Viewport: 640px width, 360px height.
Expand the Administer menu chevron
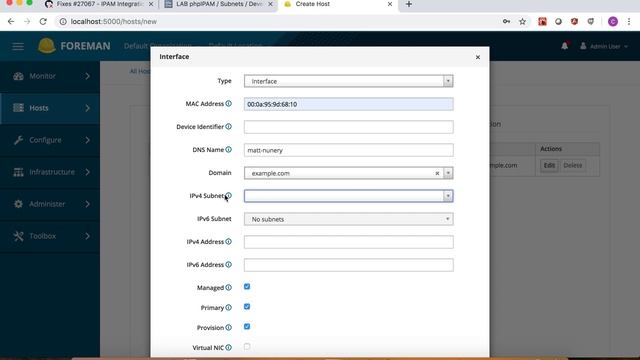(x=87, y=204)
